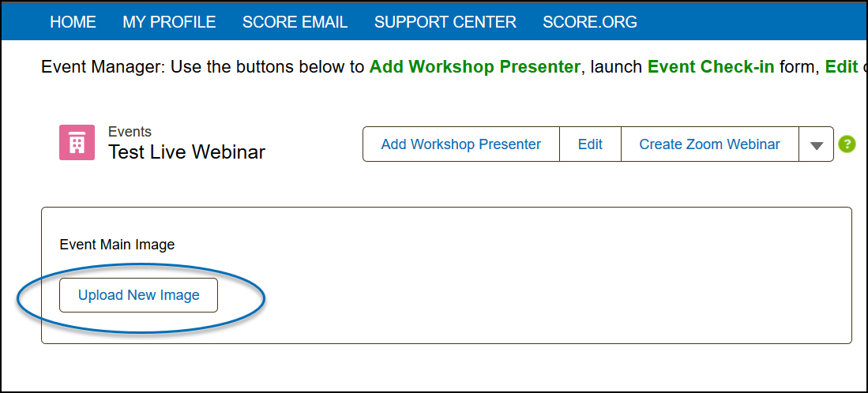Click the small Events label above the title
The height and width of the screenshot is (393, 868).
[130, 132]
